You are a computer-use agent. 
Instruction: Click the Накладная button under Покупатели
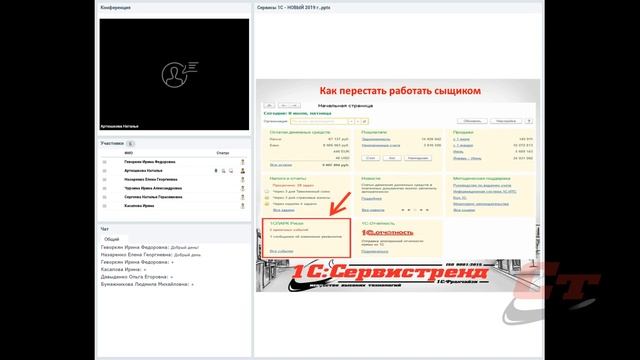click(418, 158)
